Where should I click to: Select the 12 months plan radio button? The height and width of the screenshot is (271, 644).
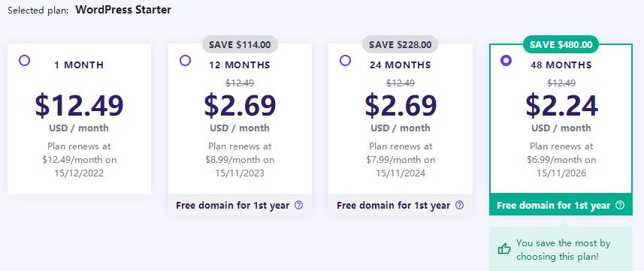(185, 61)
